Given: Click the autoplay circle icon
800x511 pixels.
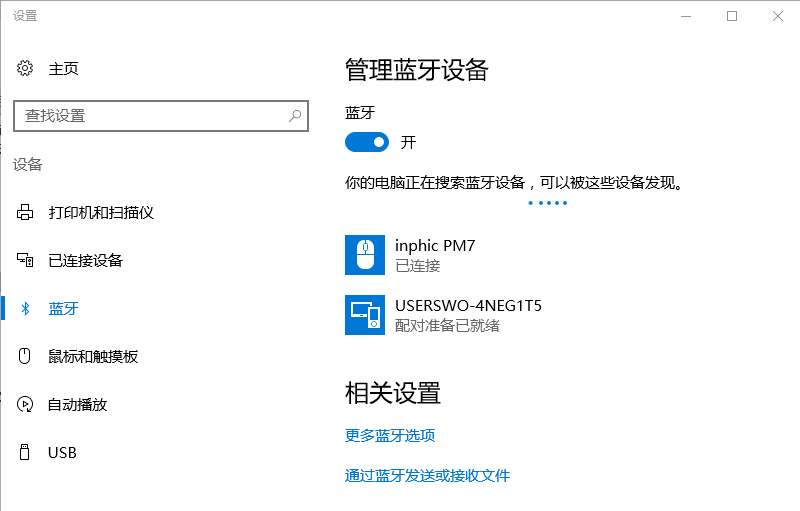Looking at the screenshot, I should coord(25,404).
